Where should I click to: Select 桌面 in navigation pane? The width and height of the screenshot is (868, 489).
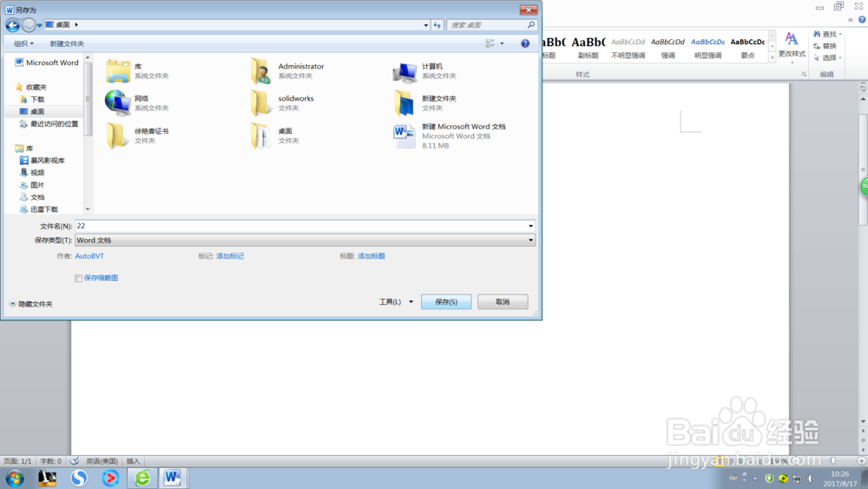pyautogui.click(x=32, y=112)
